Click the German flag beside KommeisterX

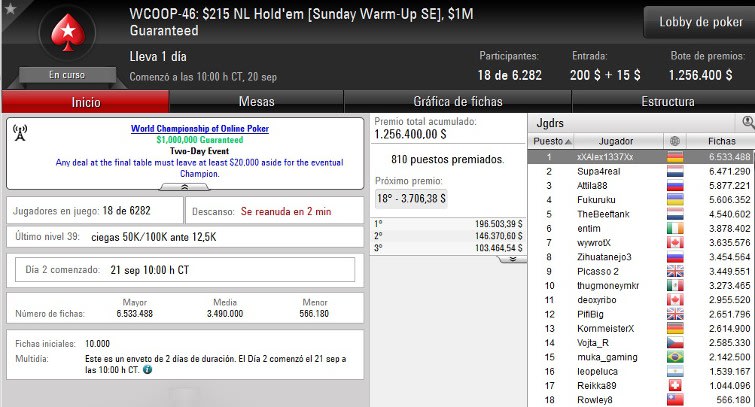coord(675,328)
